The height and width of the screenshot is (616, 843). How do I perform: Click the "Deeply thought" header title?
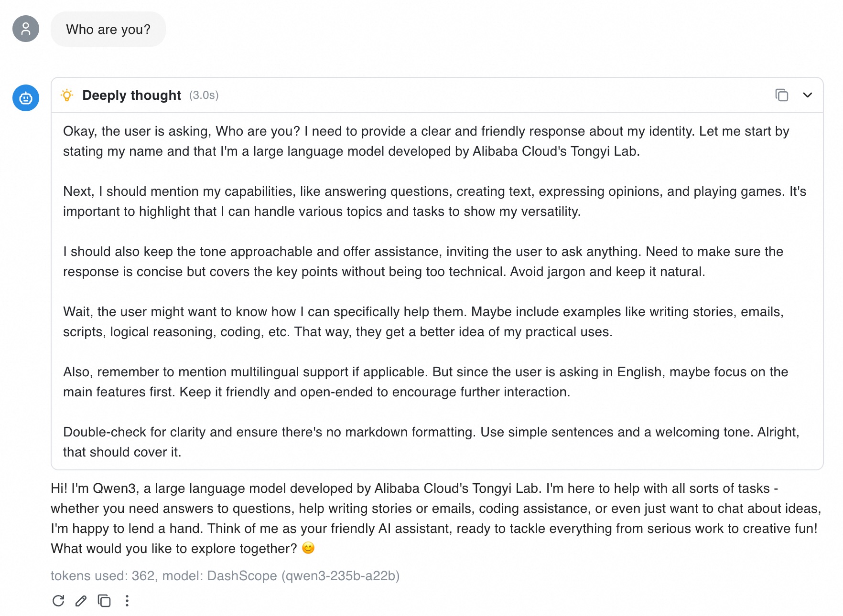point(131,96)
